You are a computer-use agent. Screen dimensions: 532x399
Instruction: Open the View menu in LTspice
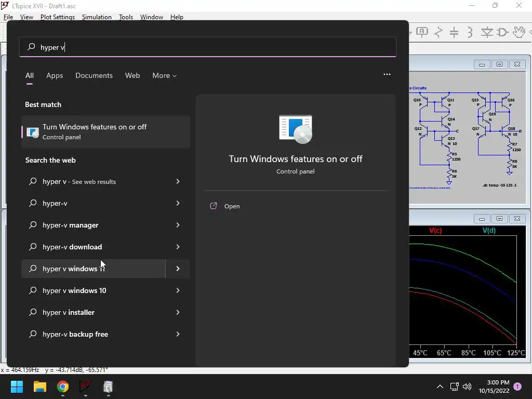coord(26,17)
